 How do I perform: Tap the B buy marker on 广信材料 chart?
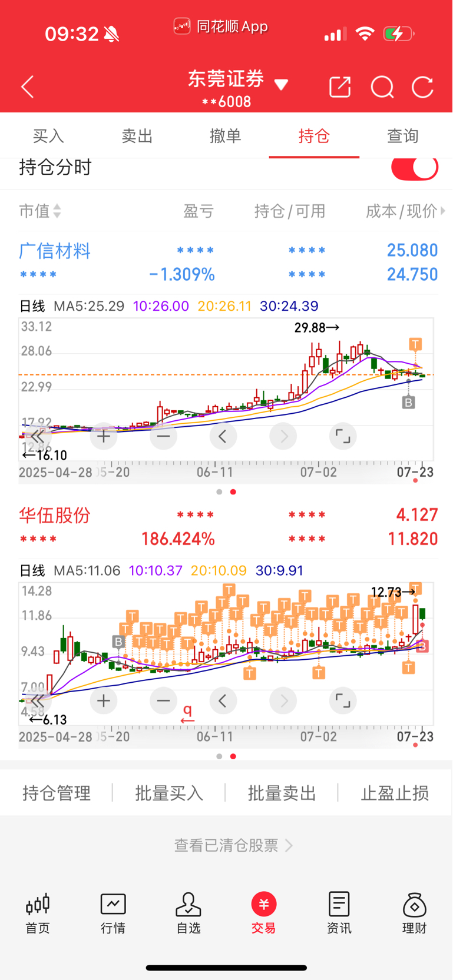[409, 403]
